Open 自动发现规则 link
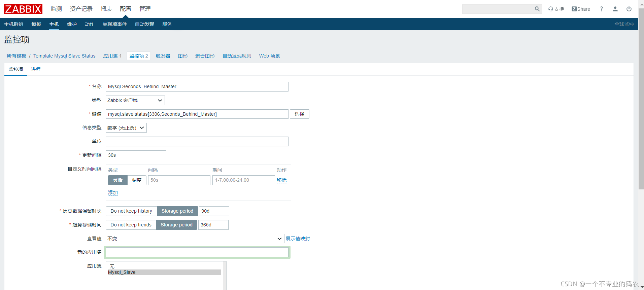 coord(237,56)
